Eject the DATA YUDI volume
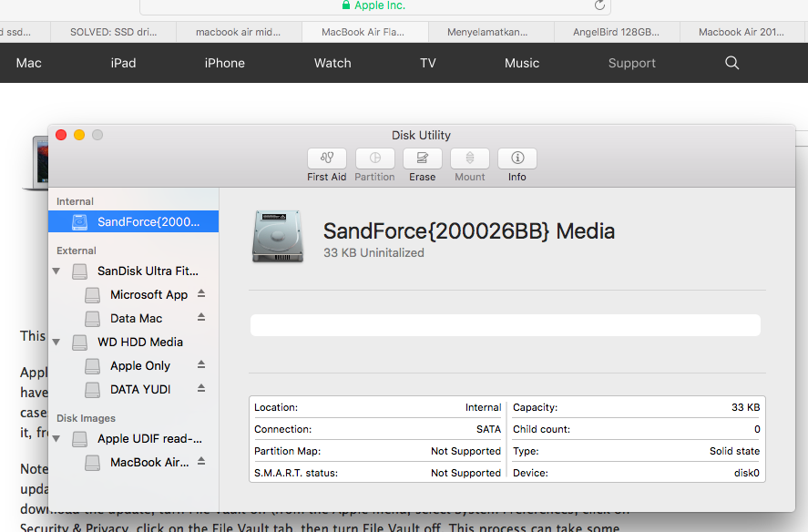 click(201, 389)
